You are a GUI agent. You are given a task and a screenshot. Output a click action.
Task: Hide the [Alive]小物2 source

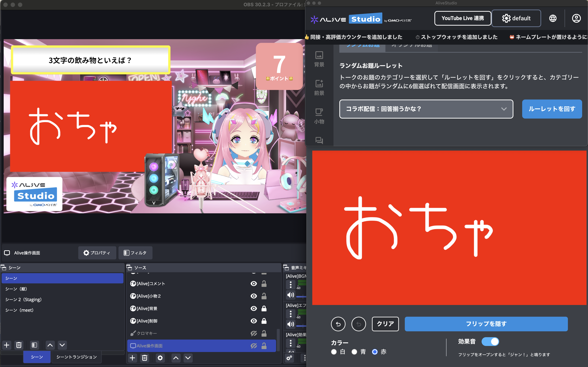pyautogui.click(x=254, y=296)
